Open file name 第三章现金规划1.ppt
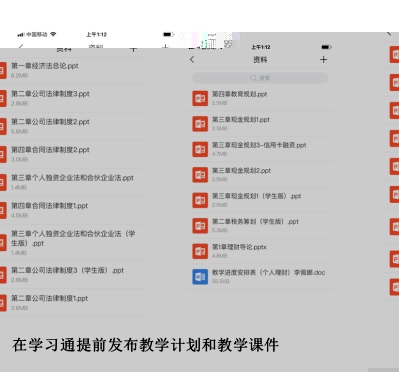Viewport: 399px width, 372px height. tap(241, 120)
